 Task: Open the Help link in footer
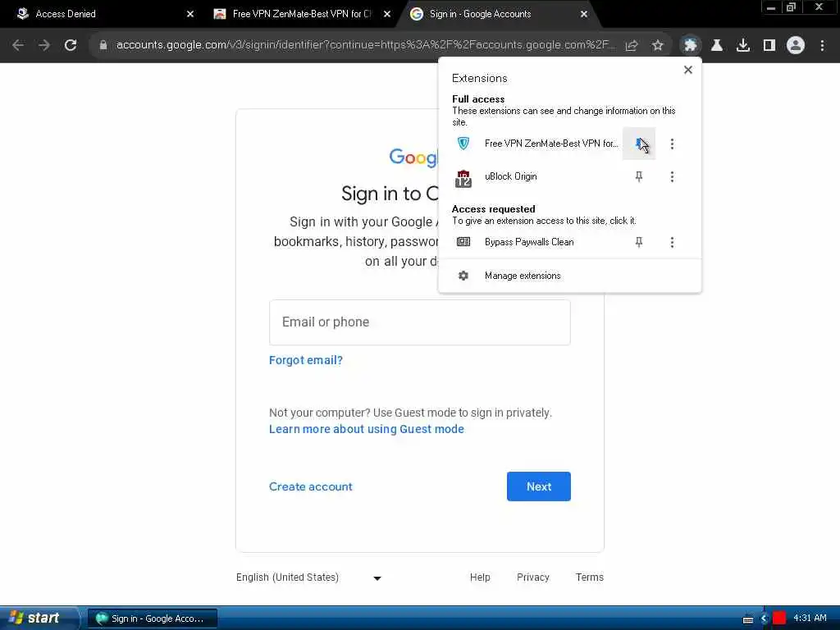pyautogui.click(x=480, y=577)
